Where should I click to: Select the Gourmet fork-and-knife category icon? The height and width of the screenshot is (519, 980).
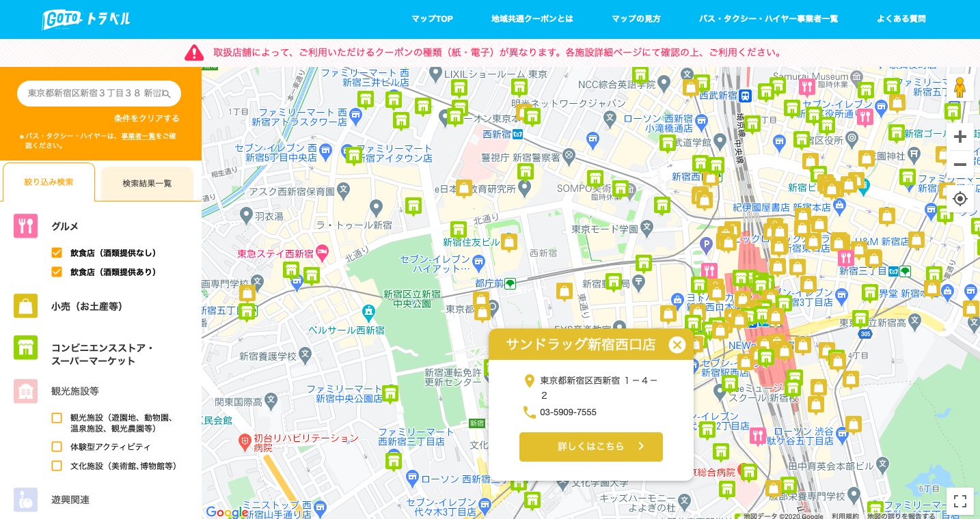coord(25,226)
